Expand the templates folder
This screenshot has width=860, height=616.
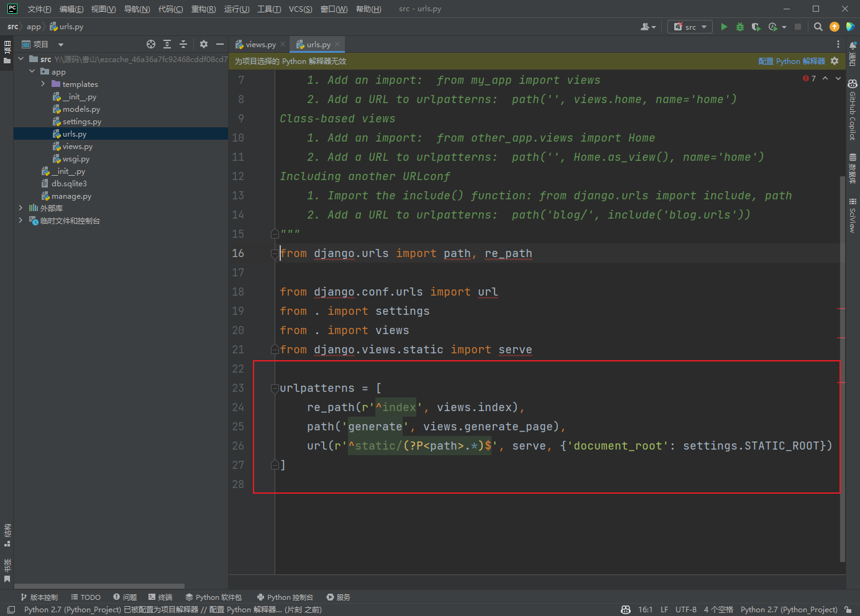[x=43, y=84]
